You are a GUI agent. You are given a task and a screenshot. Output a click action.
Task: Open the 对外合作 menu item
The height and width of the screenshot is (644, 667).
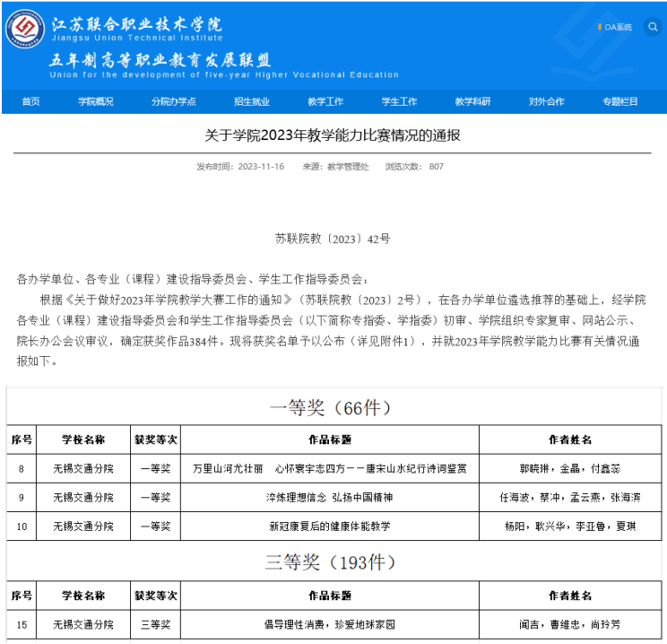click(x=546, y=101)
